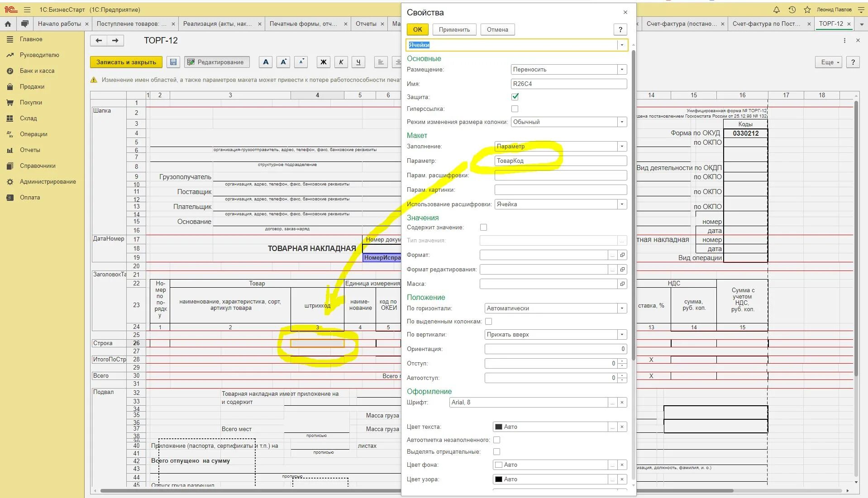Open the form's three-dot more actions menu
This screenshot has width=868, height=498.
click(x=844, y=41)
